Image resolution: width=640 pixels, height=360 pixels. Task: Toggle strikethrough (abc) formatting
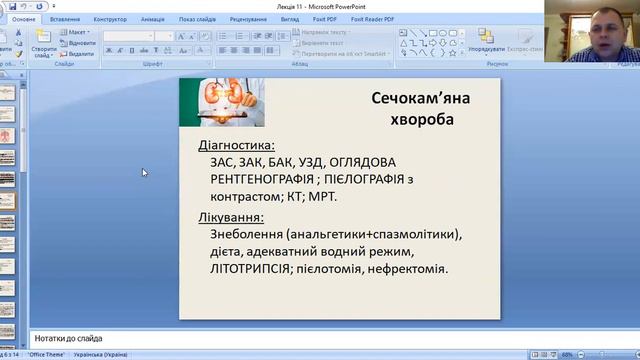click(144, 51)
